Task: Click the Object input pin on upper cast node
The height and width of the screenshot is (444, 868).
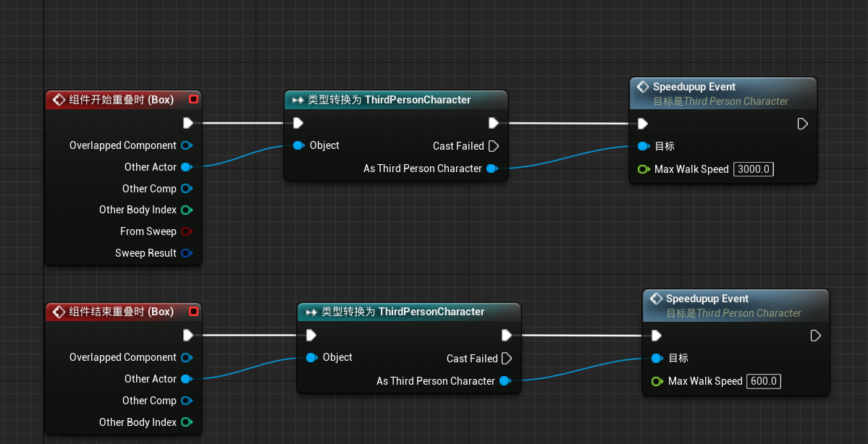Action: (298, 145)
